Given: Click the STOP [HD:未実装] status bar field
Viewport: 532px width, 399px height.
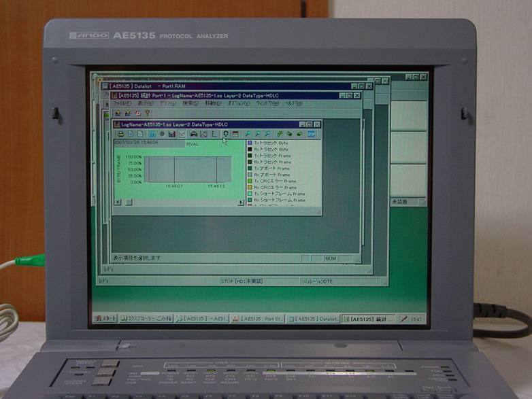Looking at the screenshot, I should click(x=259, y=281).
